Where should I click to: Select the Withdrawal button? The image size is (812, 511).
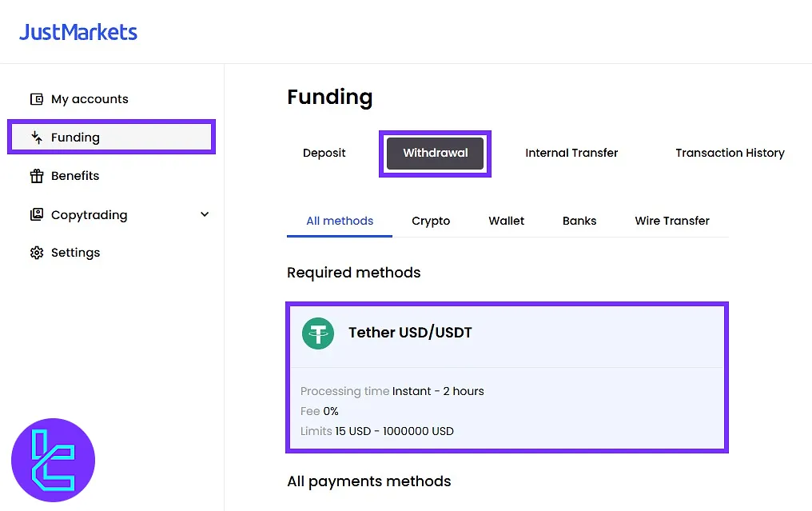tap(435, 153)
